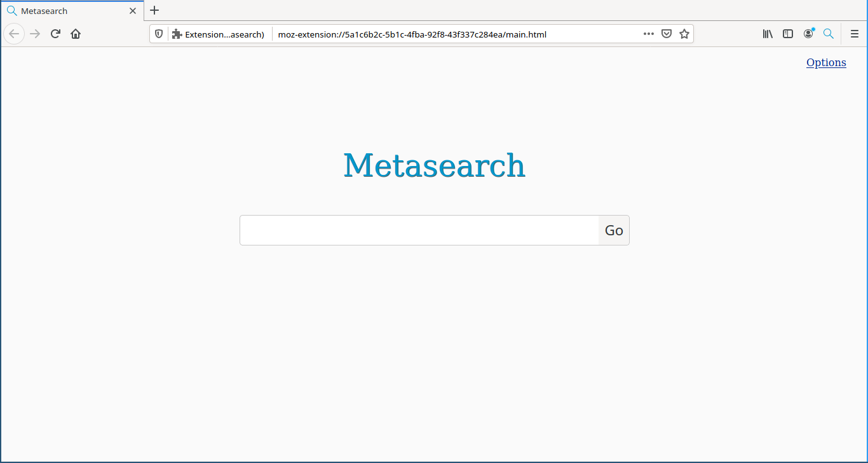868x463 pixels.
Task: Open the hamburger application menu
Action: click(x=855, y=34)
